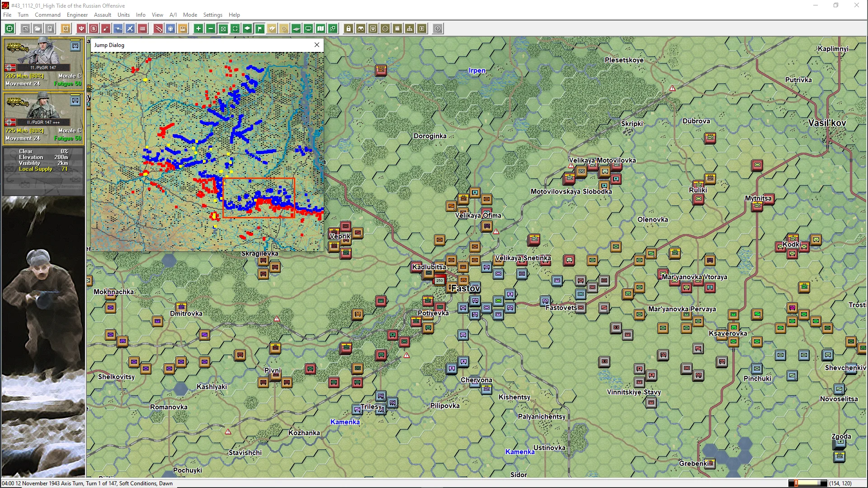Open the Command menu
The width and height of the screenshot is (868, 488).
[47, 15]
